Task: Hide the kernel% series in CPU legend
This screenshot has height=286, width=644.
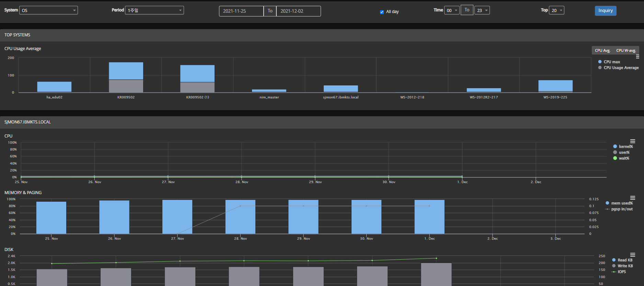Action: pos(625,147)
